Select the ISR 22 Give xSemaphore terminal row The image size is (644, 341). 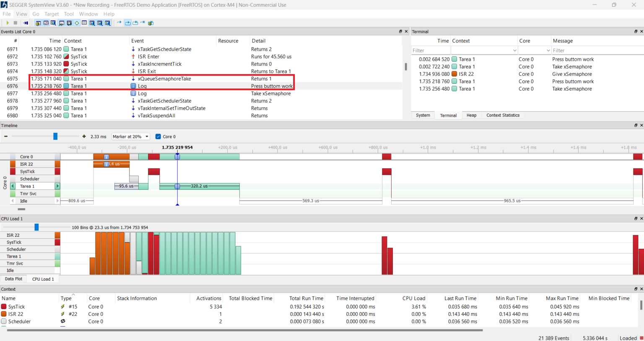[x=527, y=74]
